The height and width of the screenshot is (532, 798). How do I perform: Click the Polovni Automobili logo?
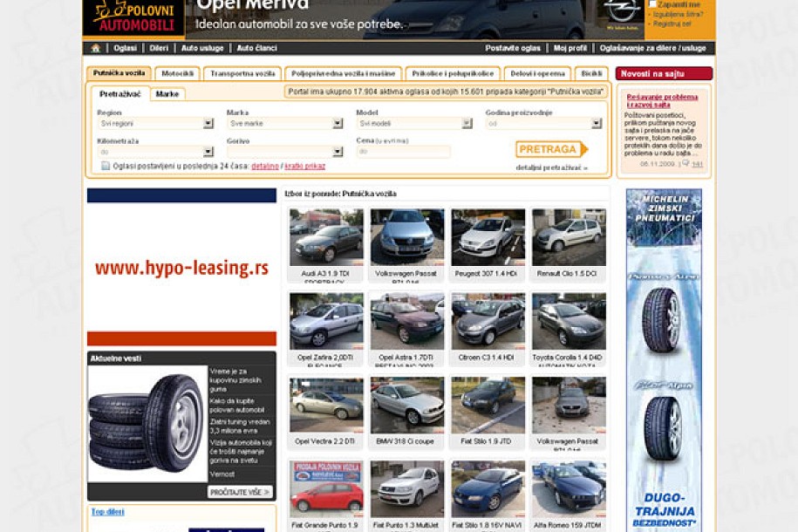pos(133,17)
